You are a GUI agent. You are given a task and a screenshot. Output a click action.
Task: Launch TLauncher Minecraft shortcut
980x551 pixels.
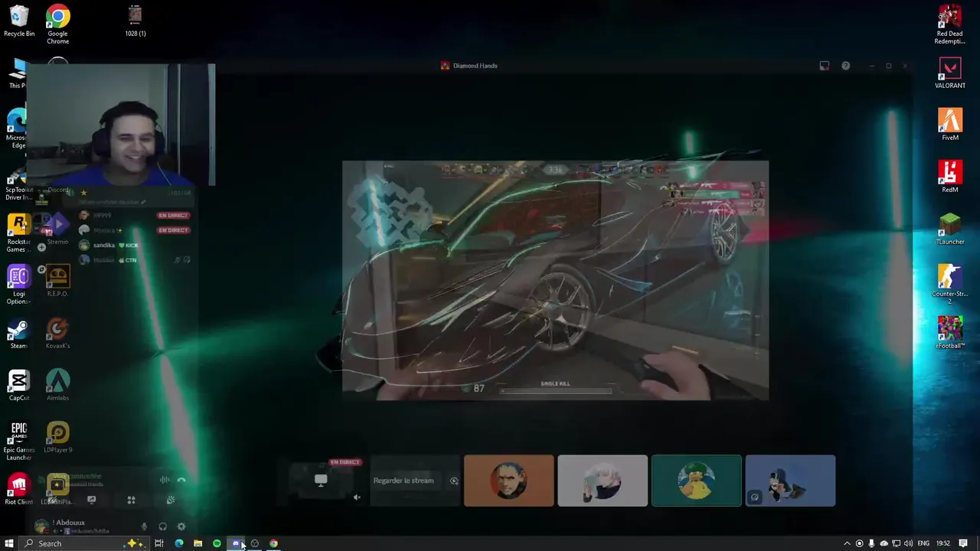pos(949,230)
